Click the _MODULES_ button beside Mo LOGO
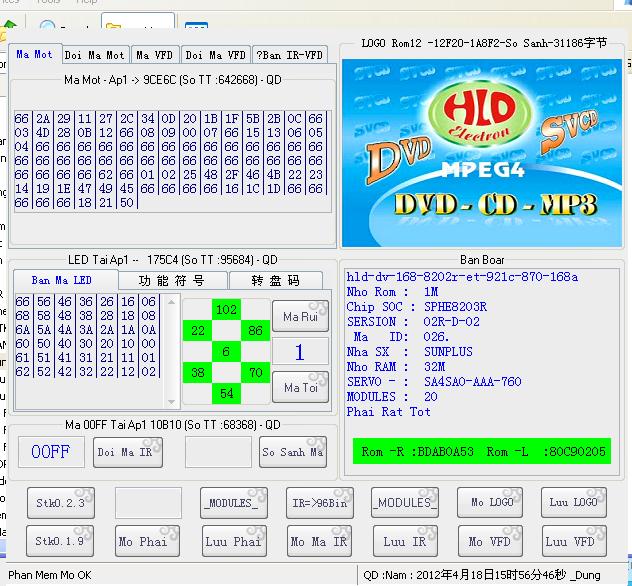The width and height of the screenshot is (632, 586). pos(405,503)
